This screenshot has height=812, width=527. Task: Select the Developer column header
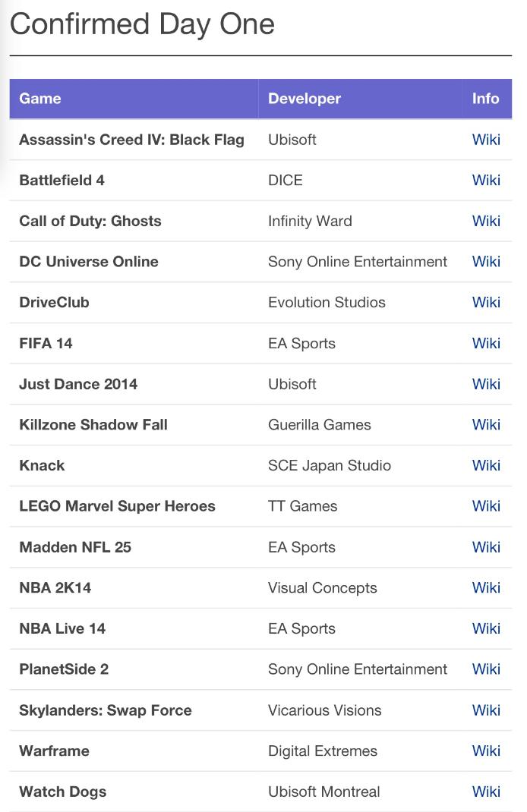click(304, 99)
